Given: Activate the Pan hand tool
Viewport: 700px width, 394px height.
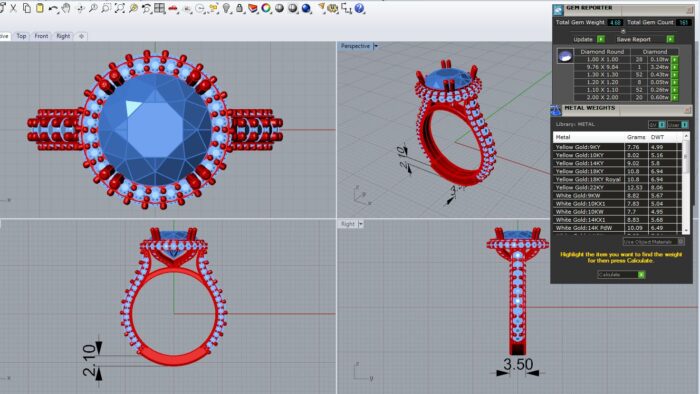Looking at the screenshot, I should point(66,8).
